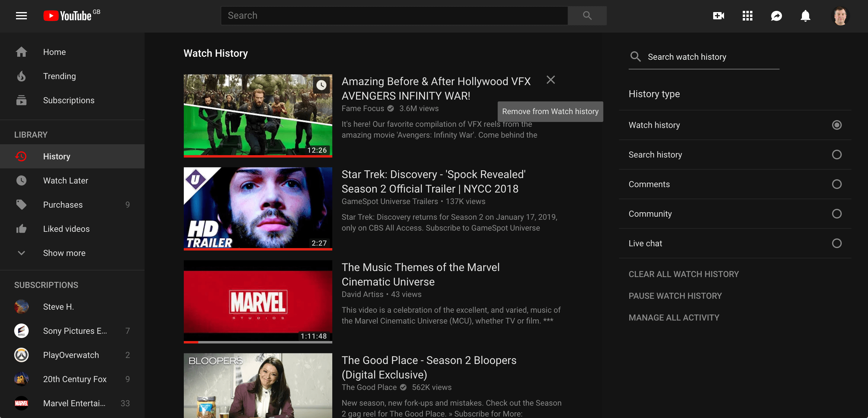Go to Liked videos
The width and height of the screenshot is (868, 418).
pyautogui.click(x=66, y=229)
